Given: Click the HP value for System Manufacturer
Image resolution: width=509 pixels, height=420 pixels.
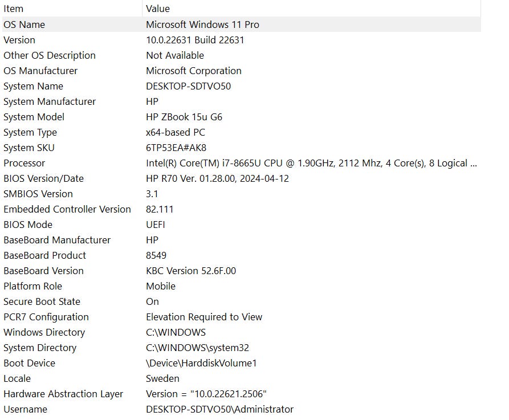Looking at the screenshot, I should click(x=152, y=101).
